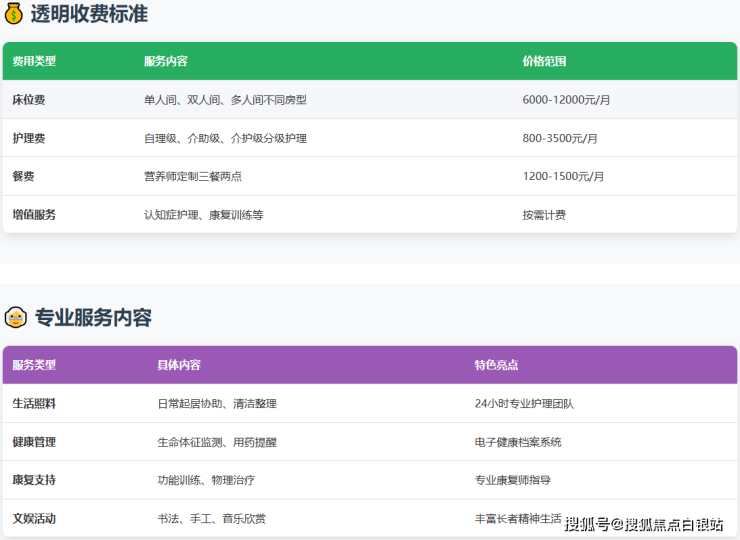Select the 健康管理 row label
This screenshot has width=740, height=540.
tap(34, 442)
